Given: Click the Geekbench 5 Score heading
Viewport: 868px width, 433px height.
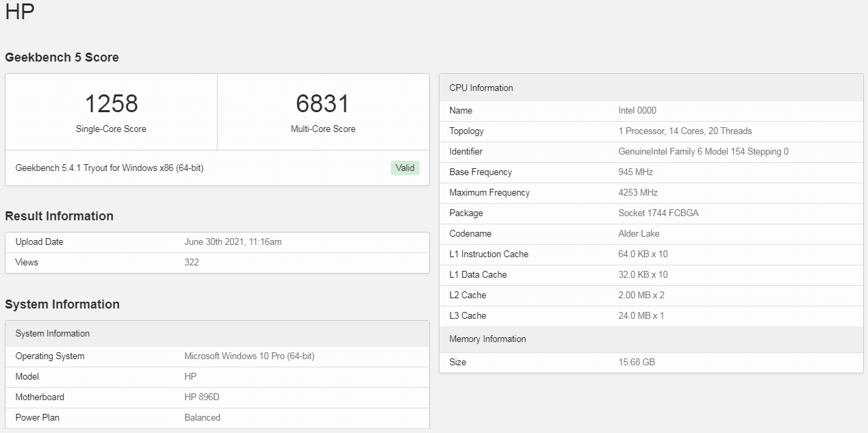Looking at the screenshot, I should [x=62, y=57].
